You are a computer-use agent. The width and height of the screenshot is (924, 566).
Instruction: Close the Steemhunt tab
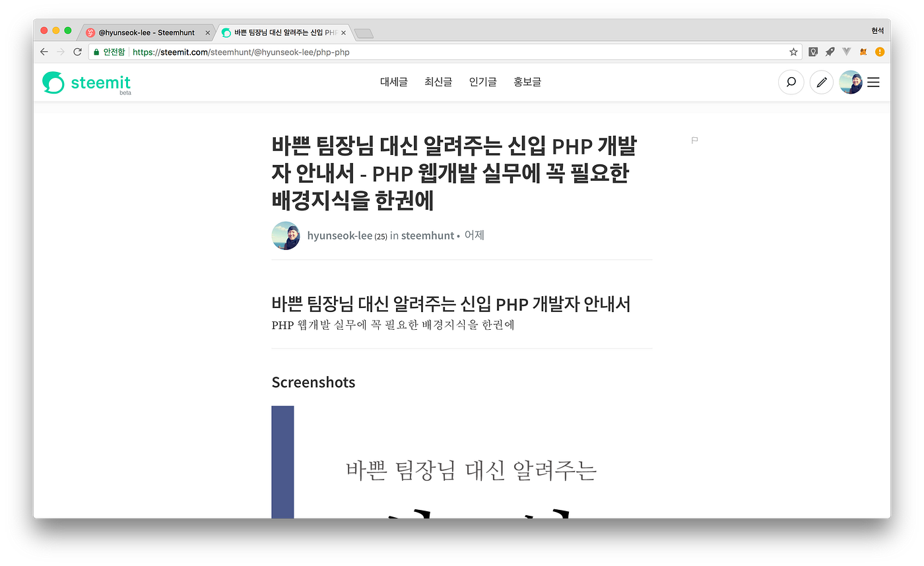click(x=208, y=32)
